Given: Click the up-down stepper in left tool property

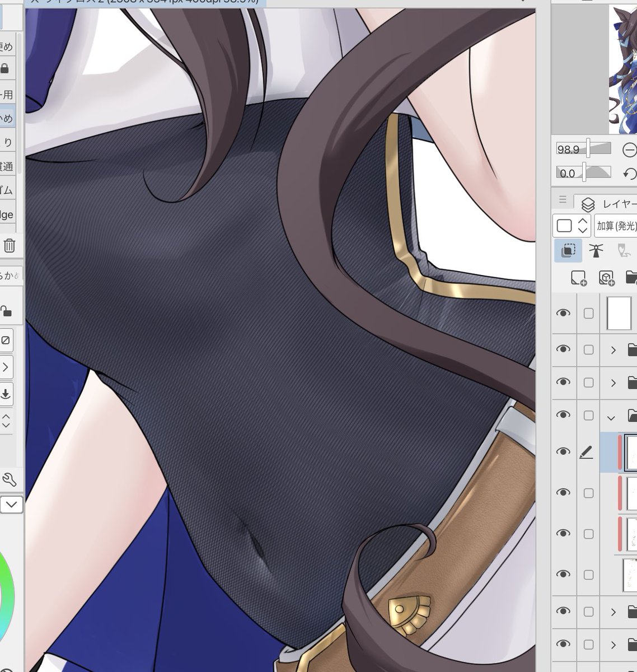Looking at the screenshot, I should tap(6, 422).
